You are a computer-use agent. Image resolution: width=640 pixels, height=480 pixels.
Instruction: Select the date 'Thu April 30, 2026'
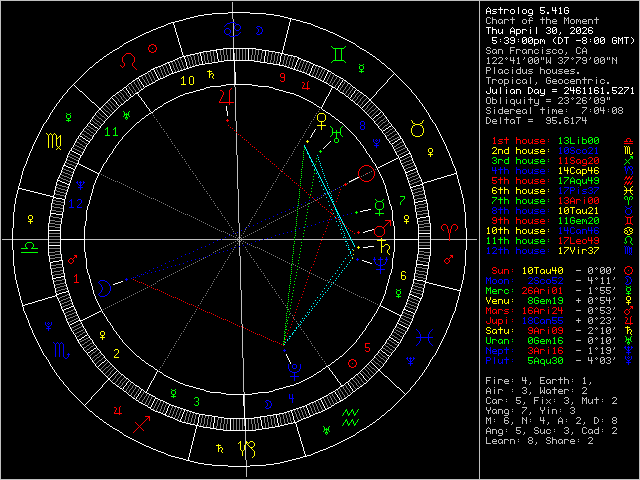point(539,31)
